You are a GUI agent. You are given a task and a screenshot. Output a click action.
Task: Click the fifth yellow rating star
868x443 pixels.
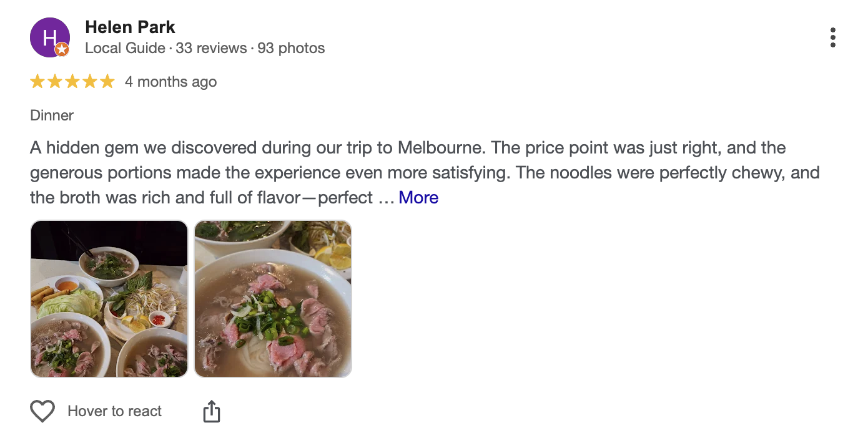click(x=107, y=82)
